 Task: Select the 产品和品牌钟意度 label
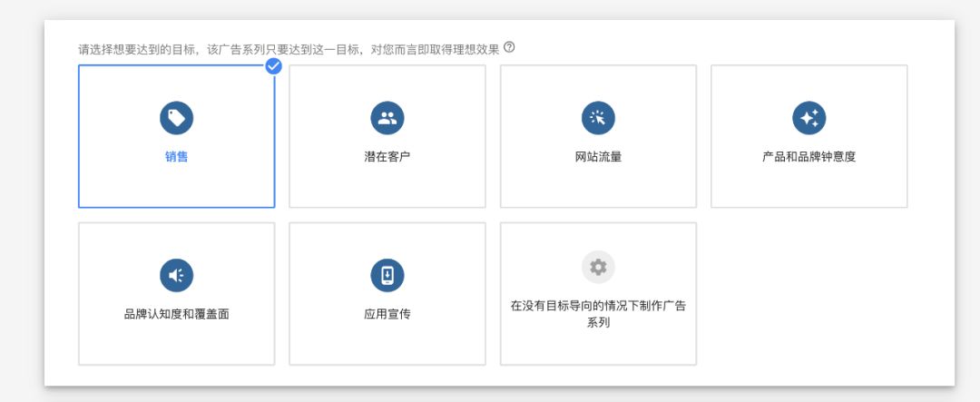point(808,157)
